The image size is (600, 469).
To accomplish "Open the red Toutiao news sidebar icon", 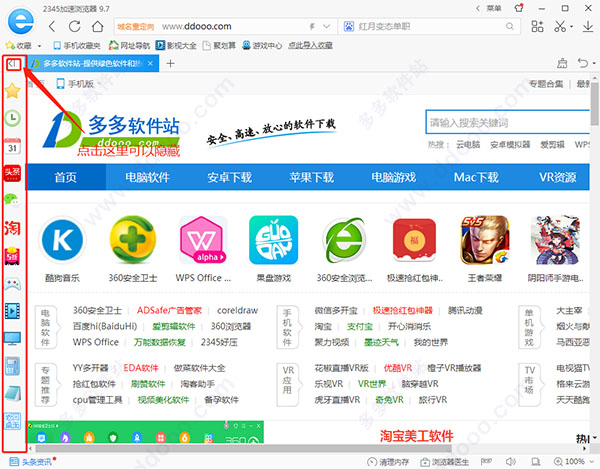I will (12, 173).
